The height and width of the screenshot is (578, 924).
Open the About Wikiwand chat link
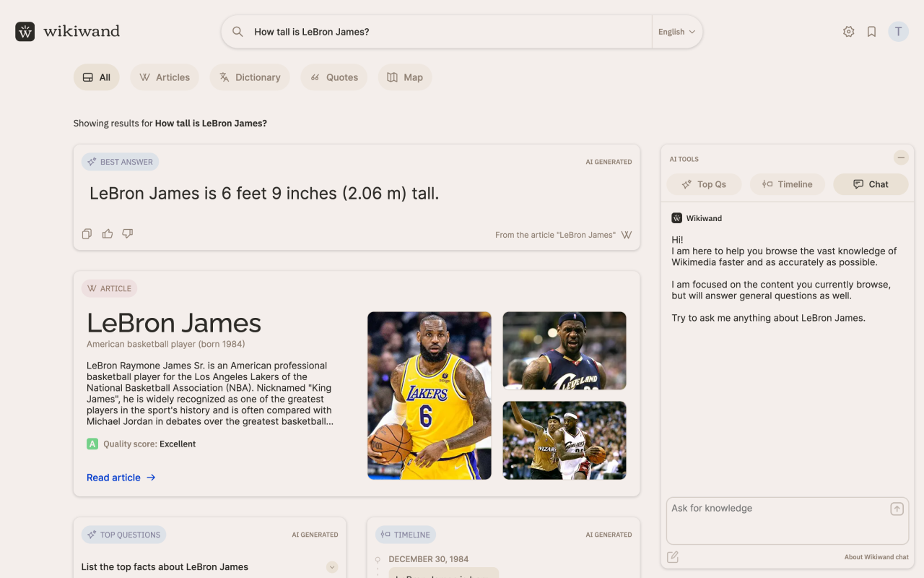876,556
